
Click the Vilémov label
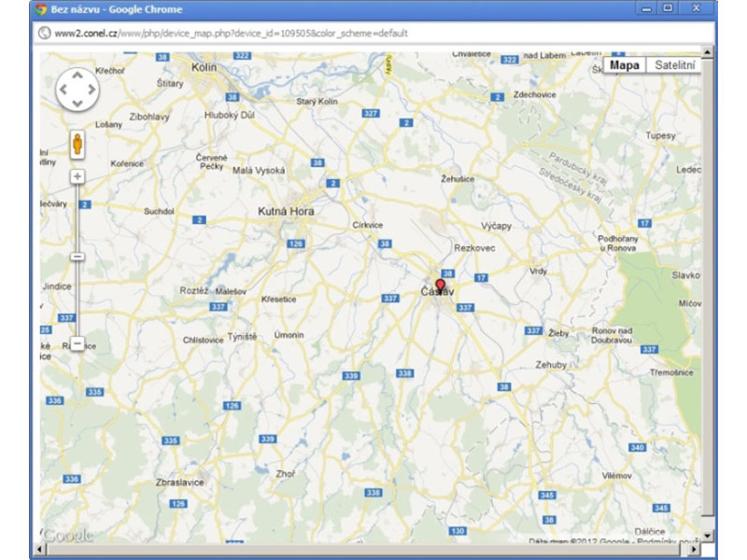click(616, 476)
